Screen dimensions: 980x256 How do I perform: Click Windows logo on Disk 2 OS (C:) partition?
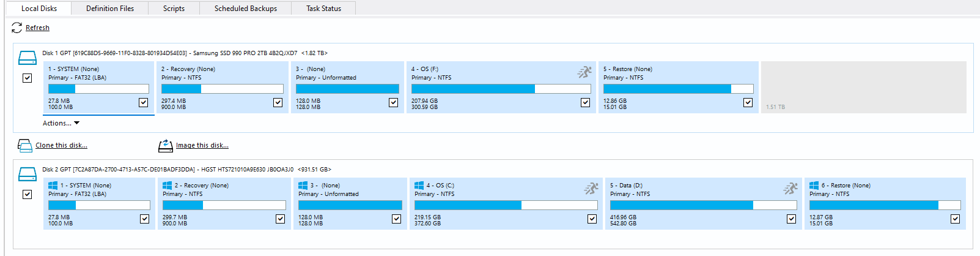(419, 185)
